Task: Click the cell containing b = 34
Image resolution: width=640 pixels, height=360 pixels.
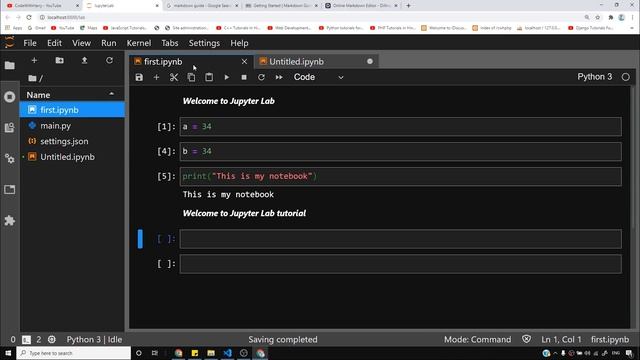Action: pos(401,151)
